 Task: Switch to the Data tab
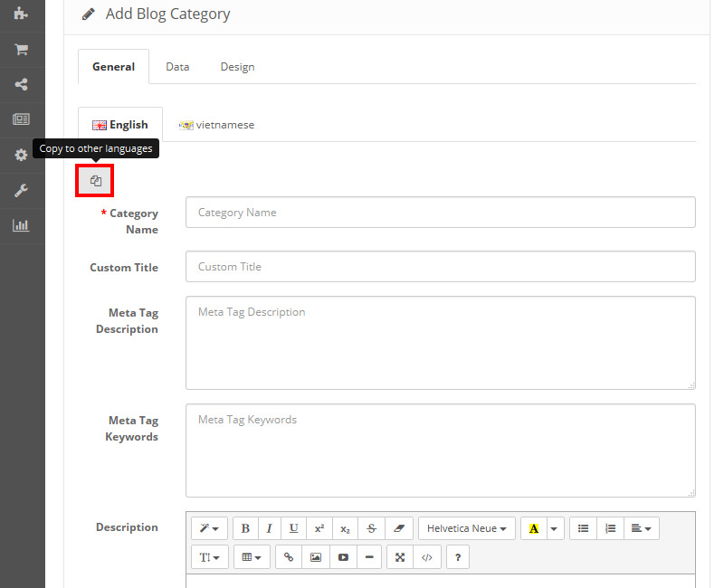(177, 67)
